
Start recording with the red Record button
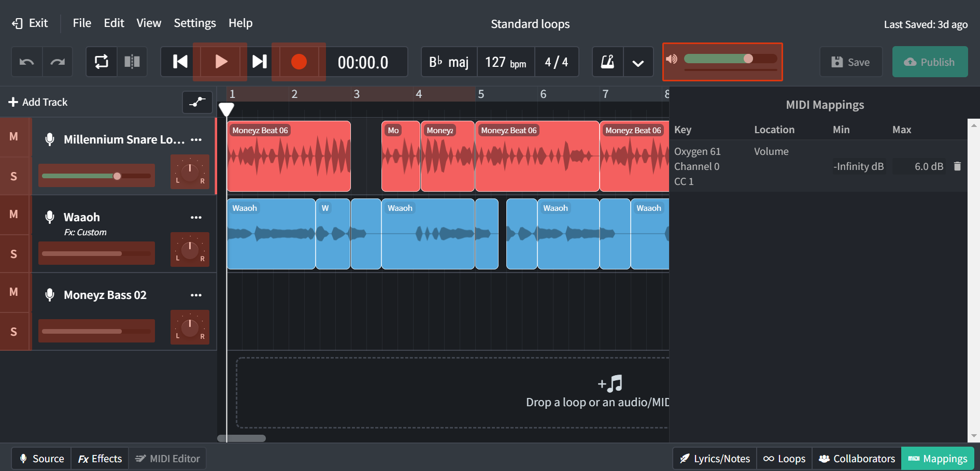tap(299, 62)
